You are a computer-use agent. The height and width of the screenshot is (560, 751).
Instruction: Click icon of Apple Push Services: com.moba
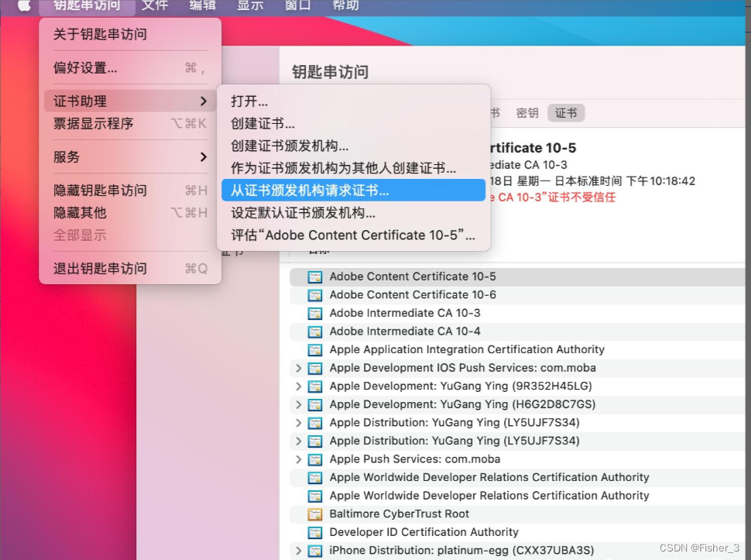point(314,459)
